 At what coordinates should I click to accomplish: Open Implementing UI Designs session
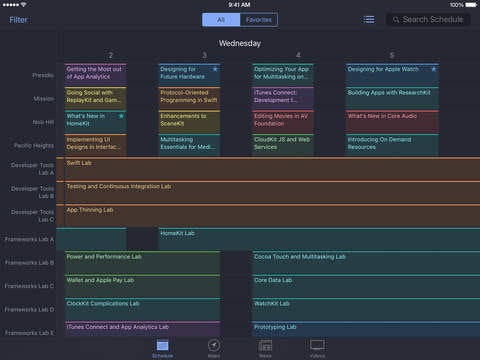[x=95, y=145]
